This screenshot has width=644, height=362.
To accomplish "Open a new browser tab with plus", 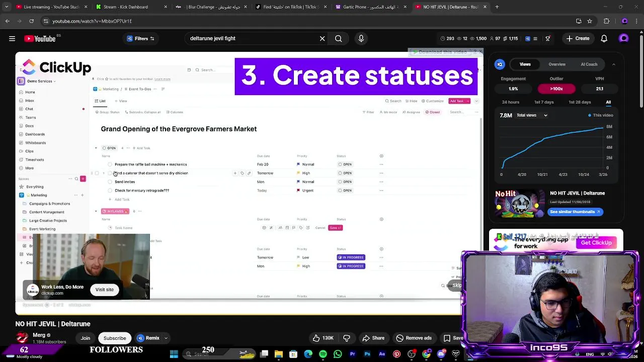I will 497,7.
